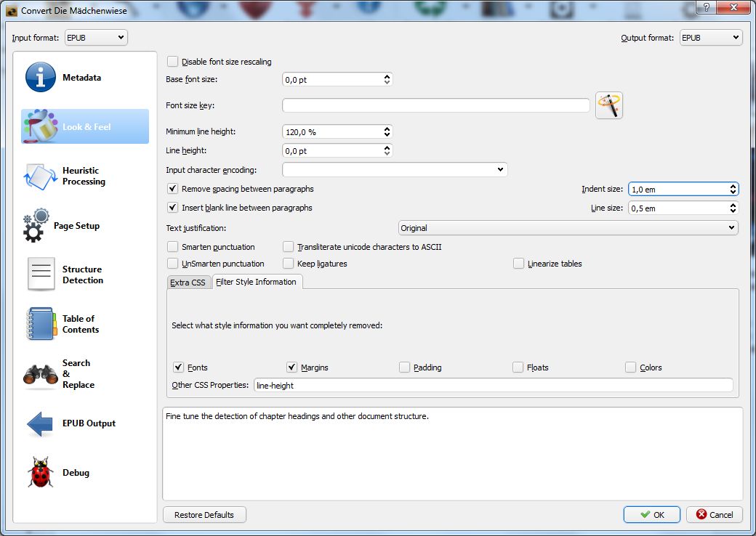The width and height of the screenshot is (756, 536).
Task: Click the Table of Contents notebook icon
Action: coord(41,324)
